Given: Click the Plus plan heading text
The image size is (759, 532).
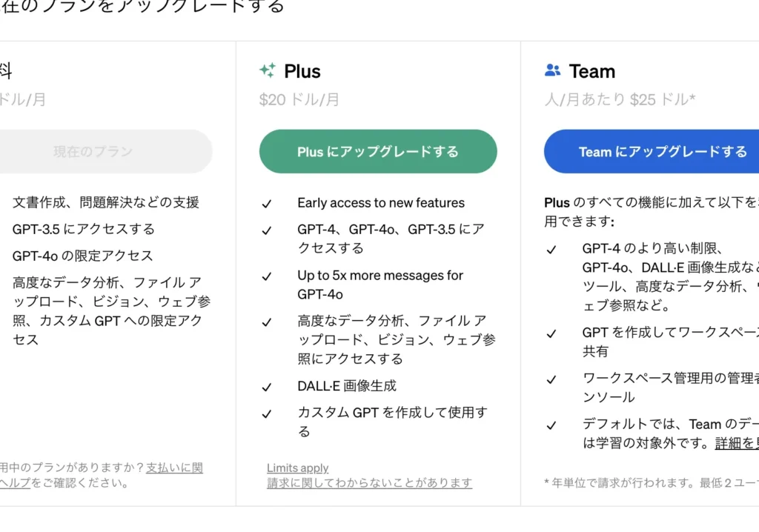Looking at the screenshot, I should click(302, 72).
